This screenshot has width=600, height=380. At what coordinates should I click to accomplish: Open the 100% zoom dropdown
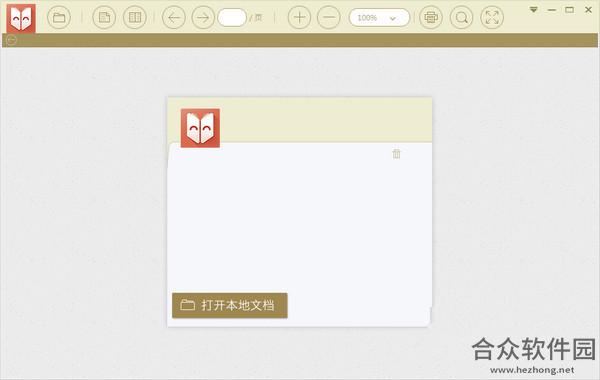[379, 18]
